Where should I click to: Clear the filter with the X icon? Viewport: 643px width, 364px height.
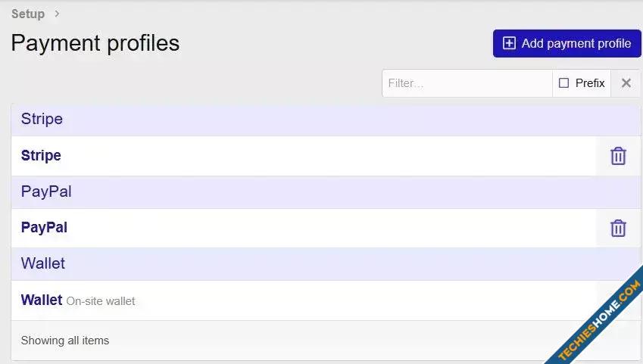[626, 83]
